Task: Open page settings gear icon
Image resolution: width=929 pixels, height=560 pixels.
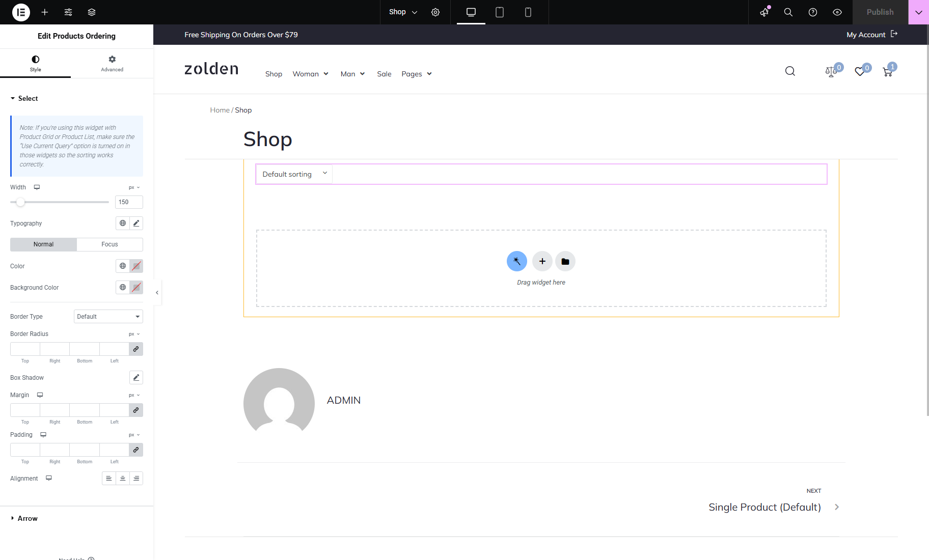Action: point(435,12)
